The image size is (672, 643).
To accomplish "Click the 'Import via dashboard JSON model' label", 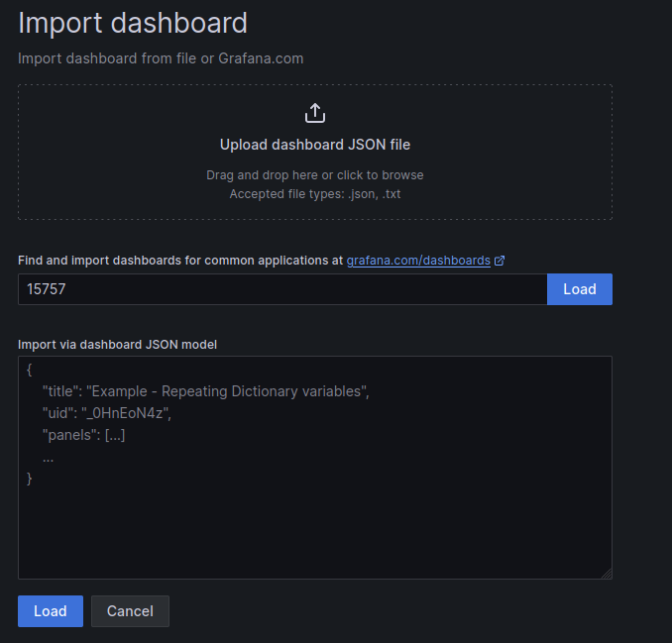I will (117, 345).
